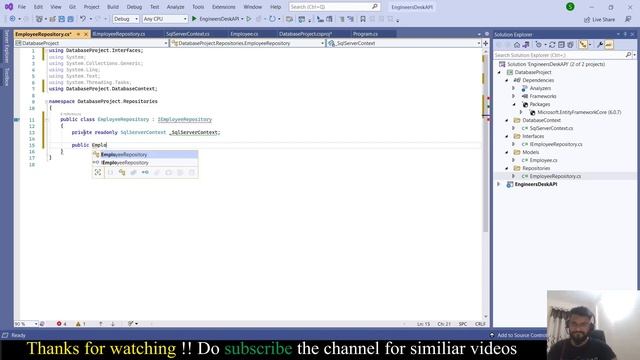
Task: Click the Navigate Backward toolbar icon
Action: click(13, 19)
